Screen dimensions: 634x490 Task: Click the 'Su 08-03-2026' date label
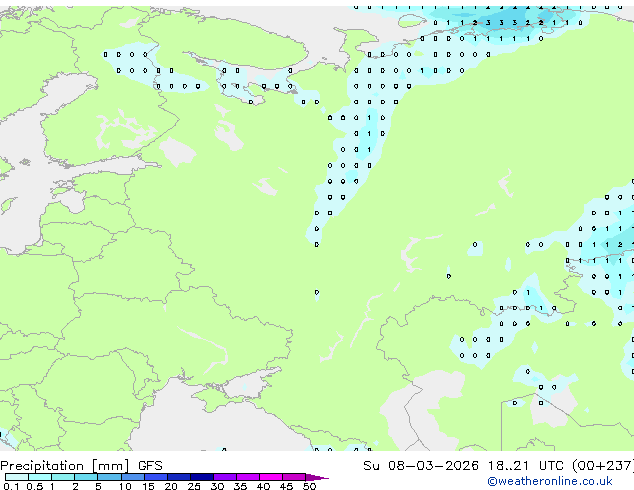point(421,465)
